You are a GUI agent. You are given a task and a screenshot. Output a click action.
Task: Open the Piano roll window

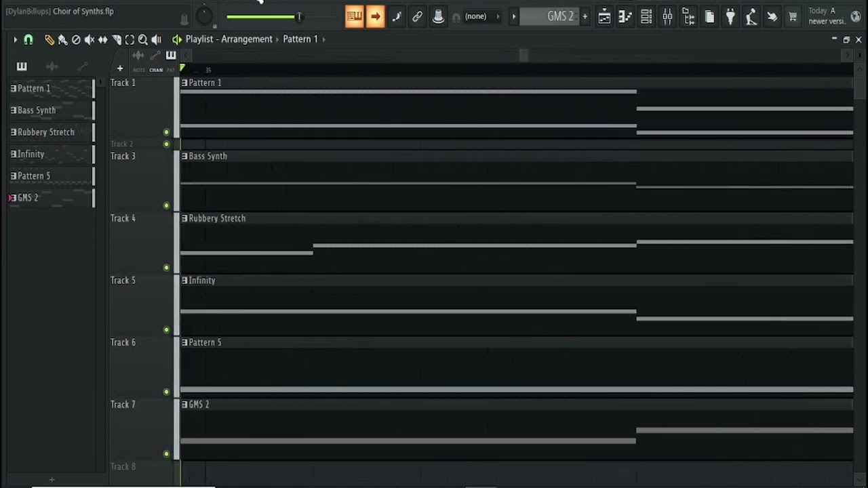[x=625, y=17]
